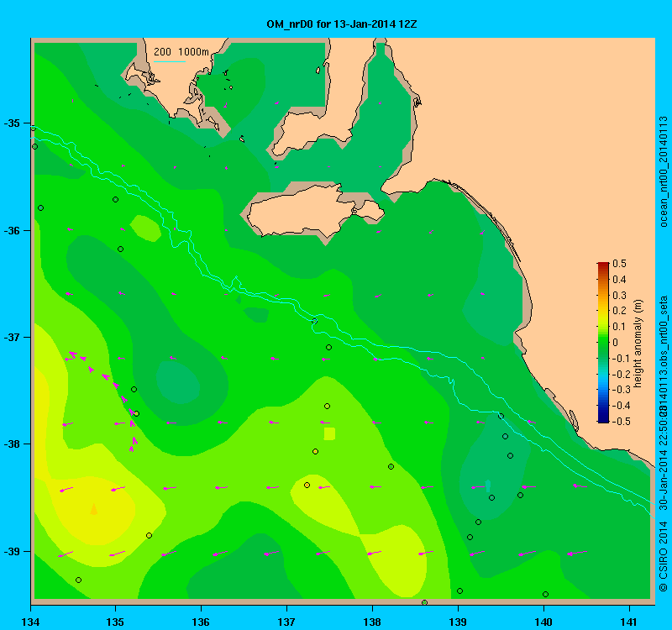
Task: Click the '-0.3' colorbar tick label
Action: click(620, 390)
